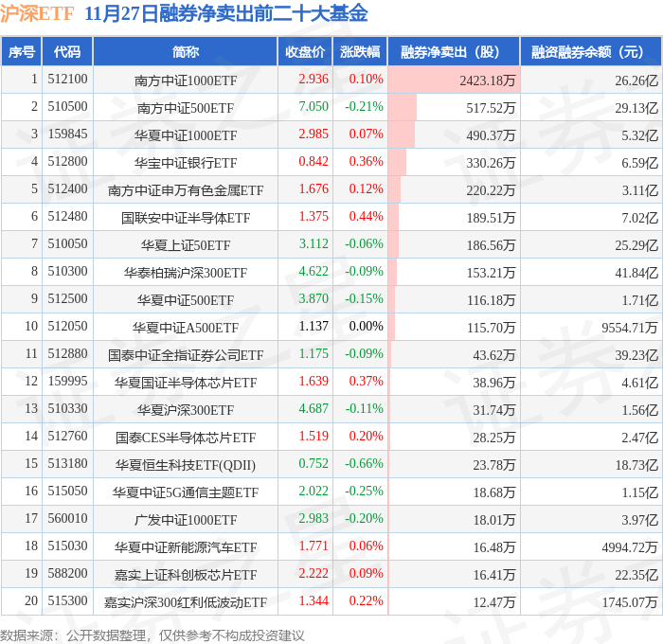Select fund name 华夏中证5G通信主题ETF

[186, 492]
